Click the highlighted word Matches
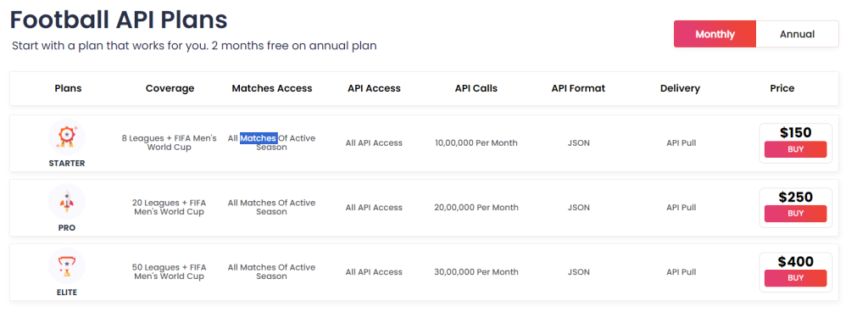Viewport: 868px width, 329px height. 259,138
